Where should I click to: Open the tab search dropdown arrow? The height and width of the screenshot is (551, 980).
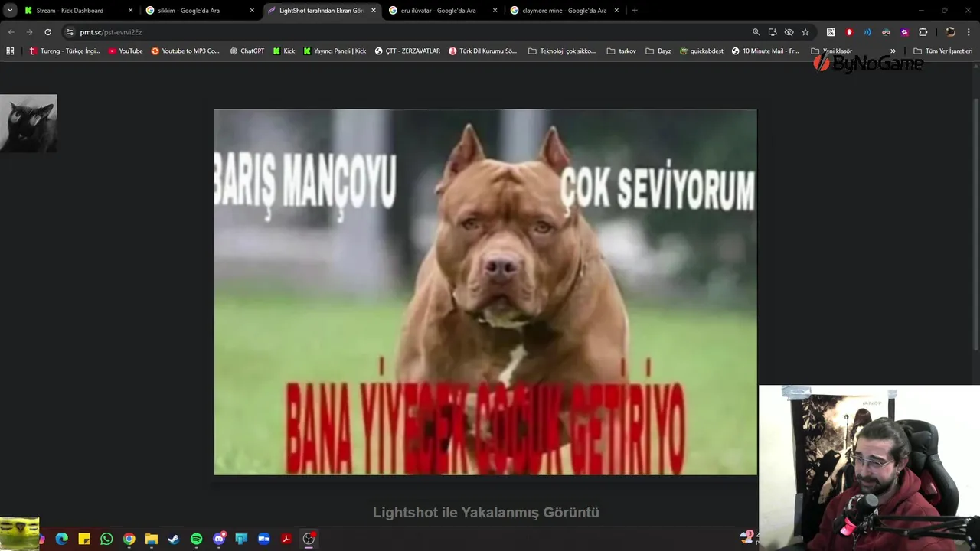pos(10,11)
